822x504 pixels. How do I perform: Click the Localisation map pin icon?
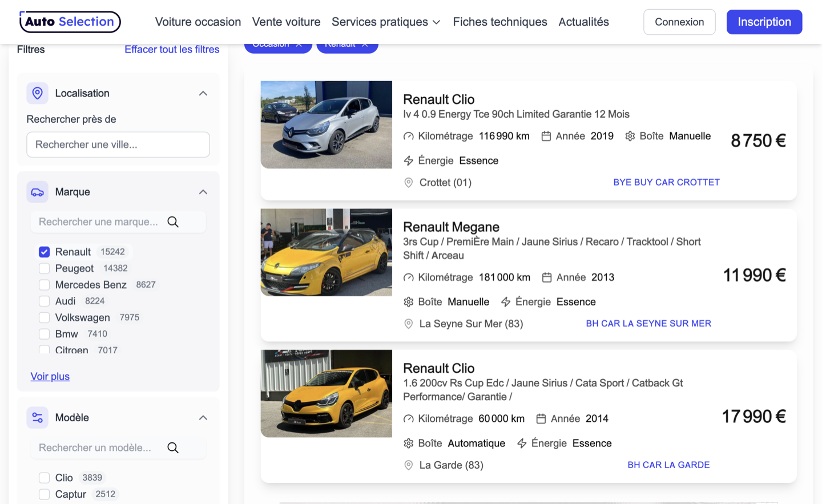coord(37,93)
